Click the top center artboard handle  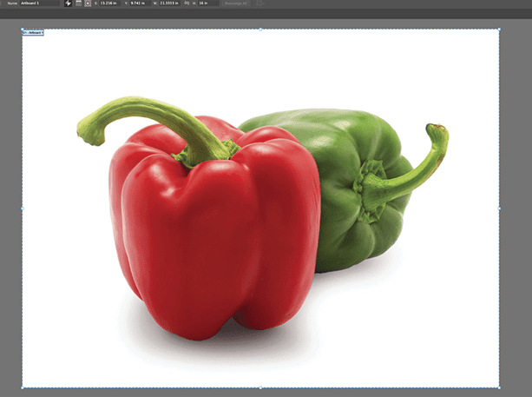click(x=260, y=30)
